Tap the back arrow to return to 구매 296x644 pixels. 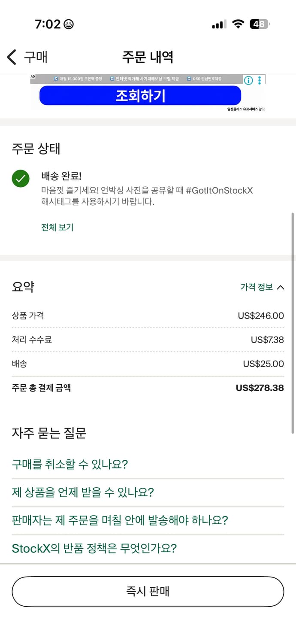point(11,56)
